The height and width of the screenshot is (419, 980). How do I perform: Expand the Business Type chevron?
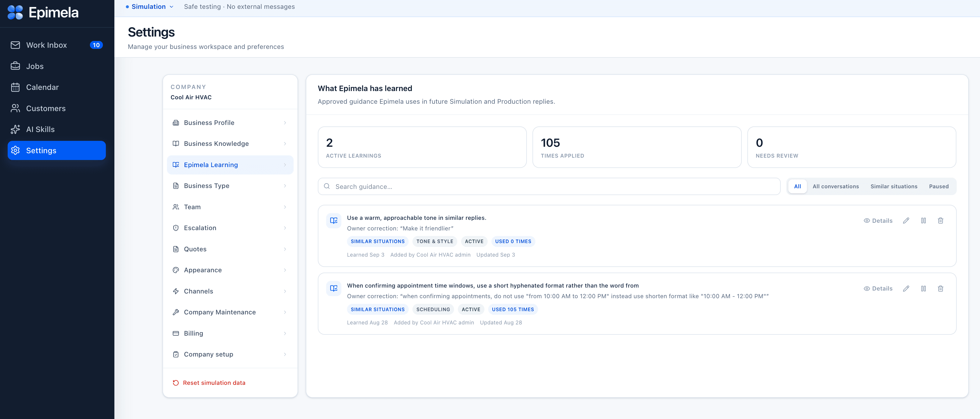(285, 186)
